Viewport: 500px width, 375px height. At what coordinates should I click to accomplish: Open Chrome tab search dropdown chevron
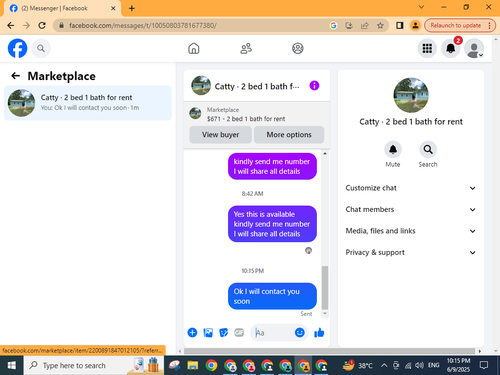click(421, 7)
